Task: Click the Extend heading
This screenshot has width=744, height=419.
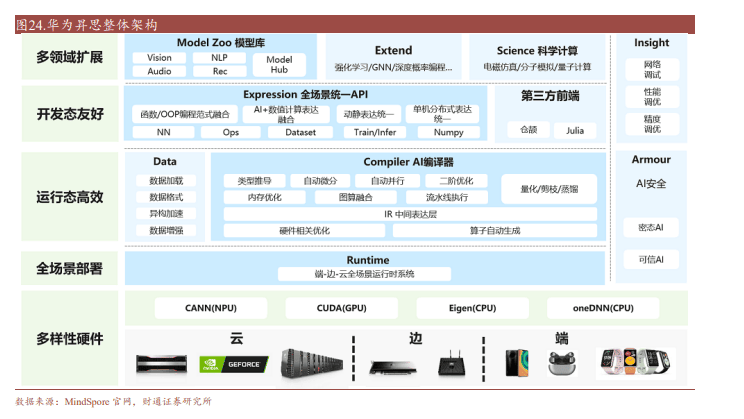Action: point(393,50)
